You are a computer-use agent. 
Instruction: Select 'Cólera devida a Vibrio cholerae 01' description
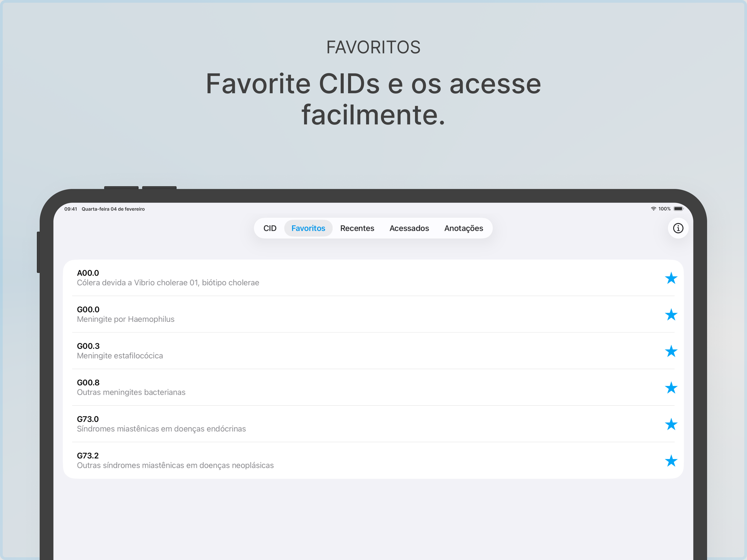pos(168,283)
